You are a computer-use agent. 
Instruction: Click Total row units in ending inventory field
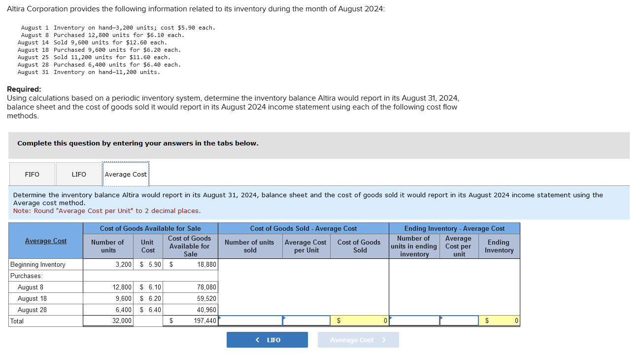coord(414,321)
